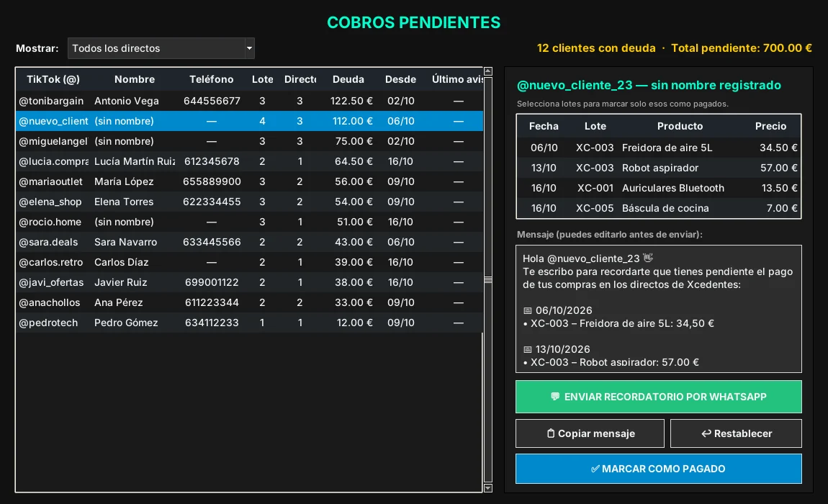Click phone number 644556677

(212, 101)
